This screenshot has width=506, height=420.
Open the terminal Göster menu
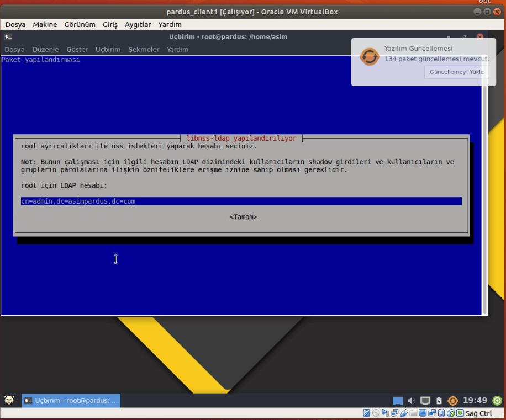(77, 49)
